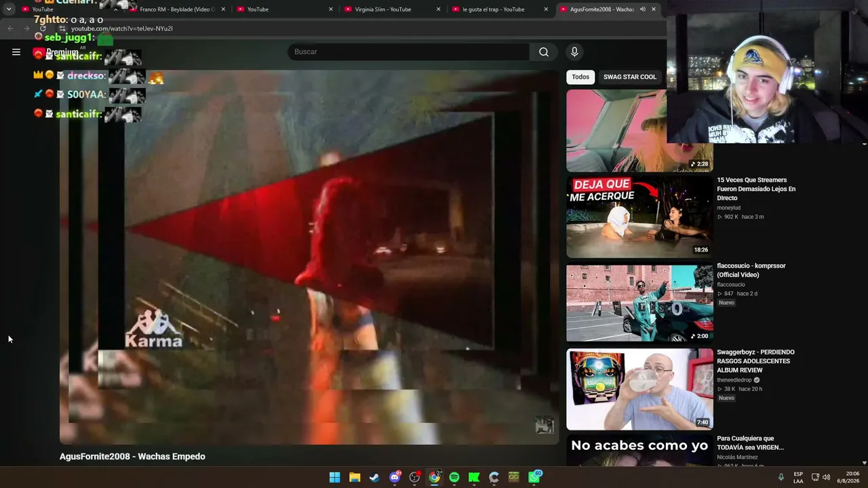The width and height of the screenshot is (868, 488).
Task: Open the ESP LAA language switcher
Action: (x=798, y=477)
